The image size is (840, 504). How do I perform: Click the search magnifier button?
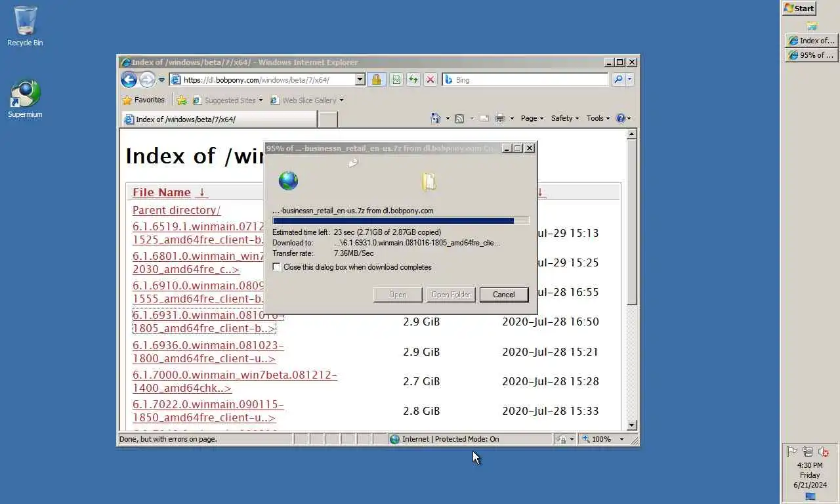coord(618,79)
